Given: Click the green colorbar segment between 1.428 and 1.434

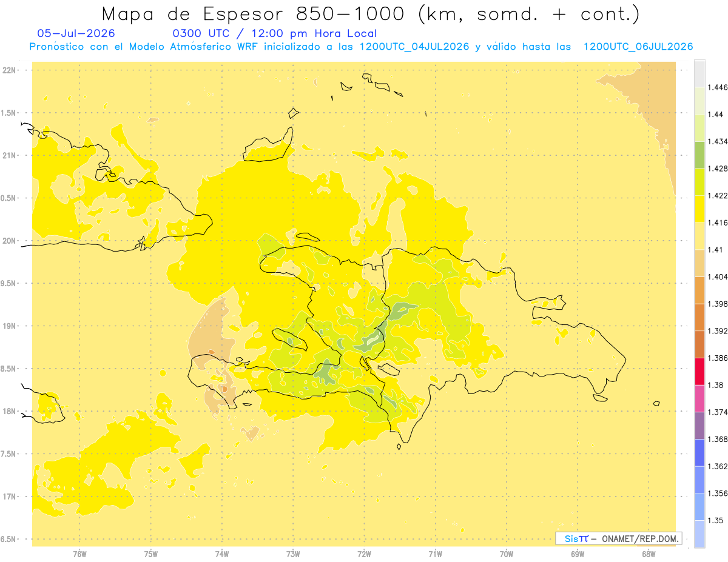Looking at the screenshot, I should tap(699, 155).
